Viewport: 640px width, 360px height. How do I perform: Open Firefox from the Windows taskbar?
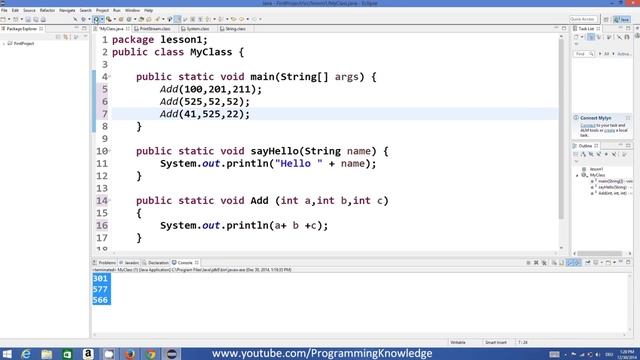(130, 354)
